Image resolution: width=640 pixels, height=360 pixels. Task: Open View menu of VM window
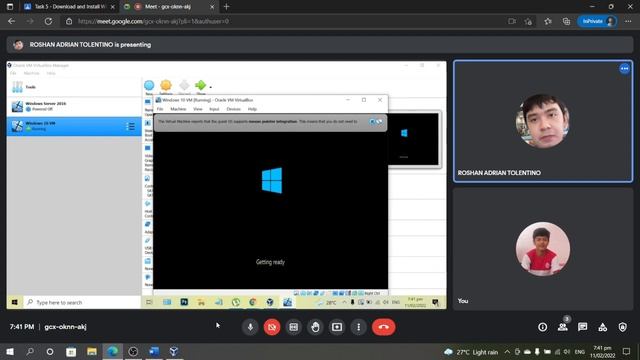(x=198, y=109)
